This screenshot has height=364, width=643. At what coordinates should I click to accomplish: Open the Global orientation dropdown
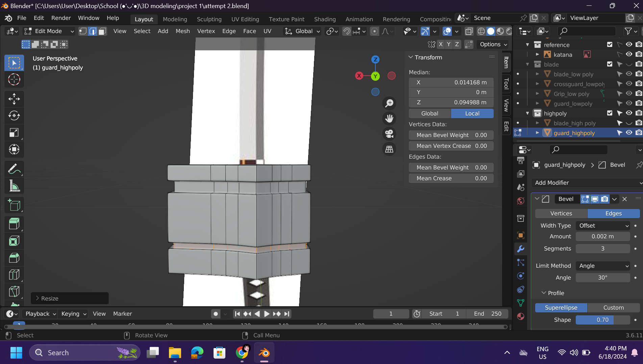[302, 31]
